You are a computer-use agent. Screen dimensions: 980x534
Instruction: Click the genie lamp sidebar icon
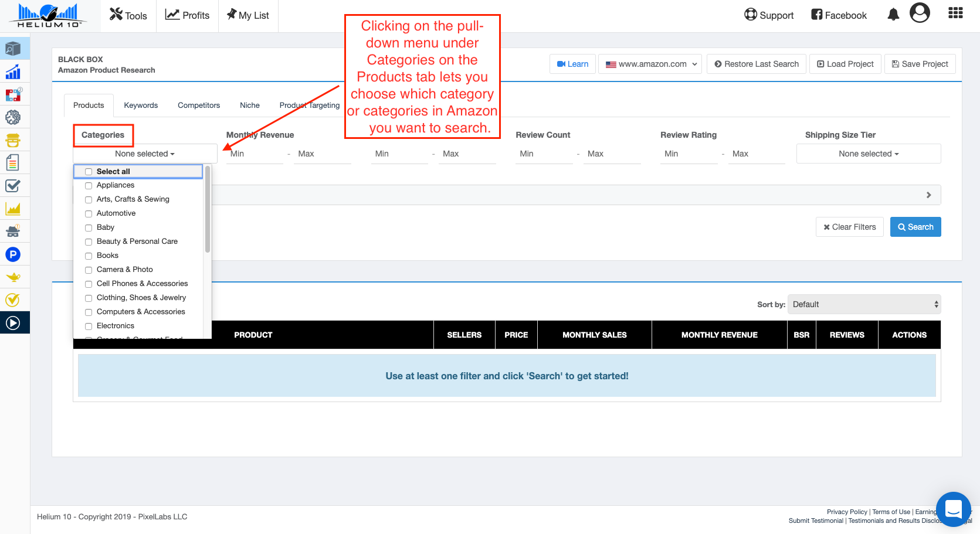pos(13,277)
